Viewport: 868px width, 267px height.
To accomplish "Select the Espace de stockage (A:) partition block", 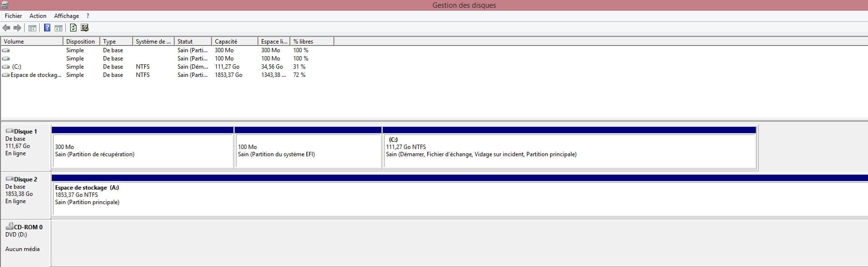I will 460,195.
